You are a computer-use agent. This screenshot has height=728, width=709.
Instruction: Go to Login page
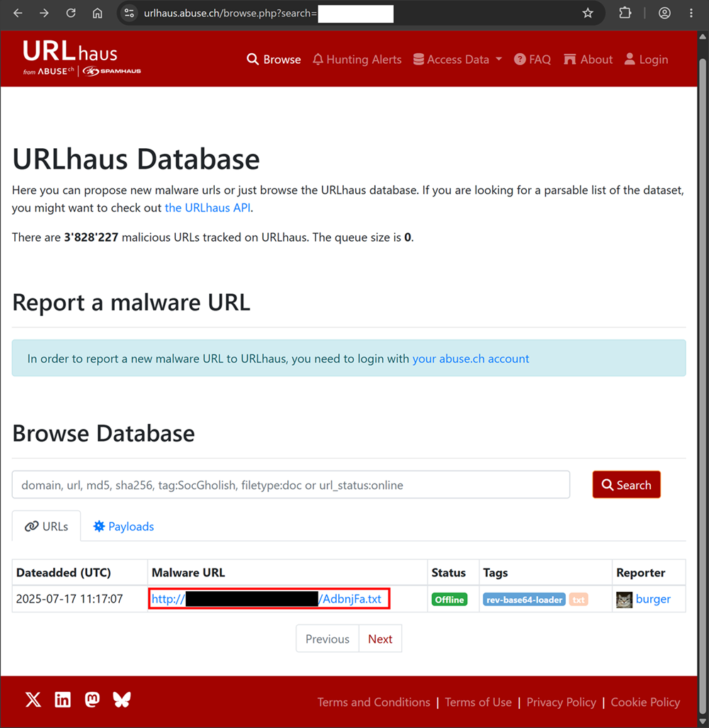[646, 60]
